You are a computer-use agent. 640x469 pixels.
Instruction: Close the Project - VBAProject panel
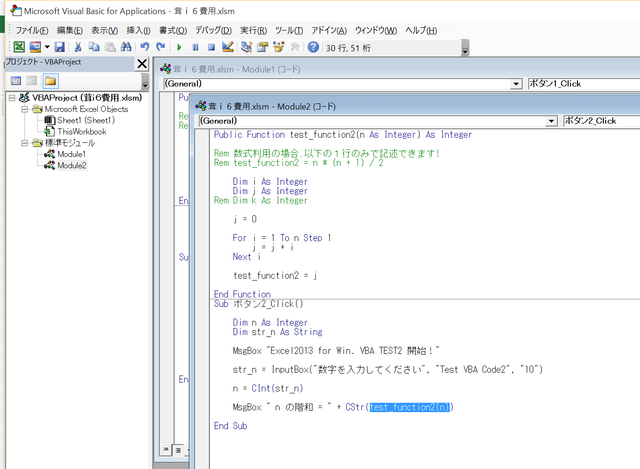[x=142, y=64]
